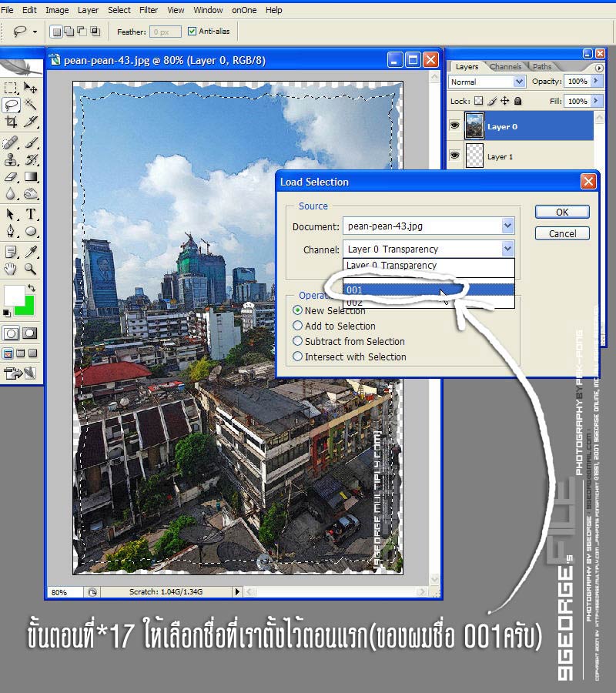Toggle the Anti-alias checkbox
This screenshot has height=693, width=616.
[192, 31]
